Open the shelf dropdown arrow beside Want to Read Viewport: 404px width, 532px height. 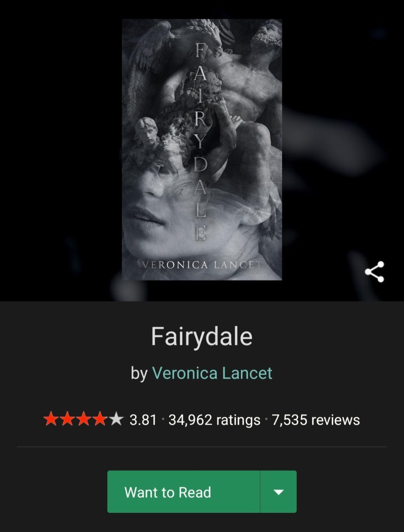278,492
